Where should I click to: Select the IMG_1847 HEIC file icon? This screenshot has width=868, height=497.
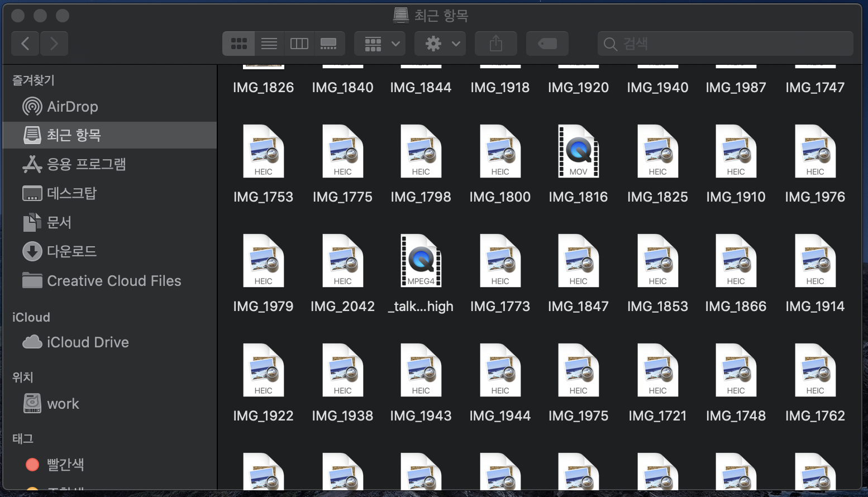(579, 261)
